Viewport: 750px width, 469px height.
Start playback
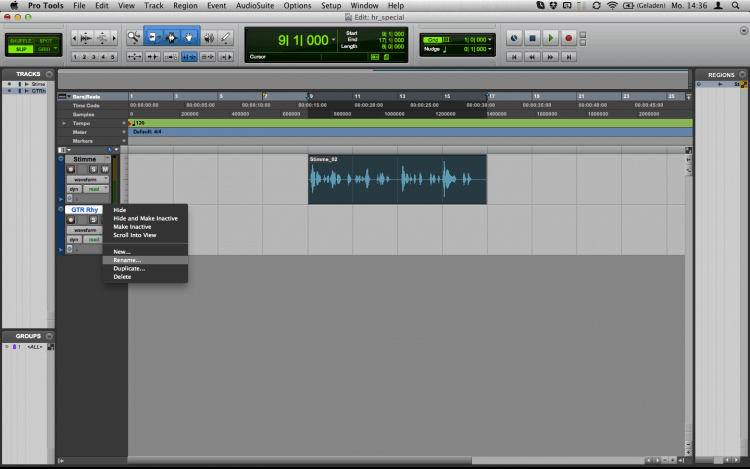pyautogui.click(x=550, y=38)
